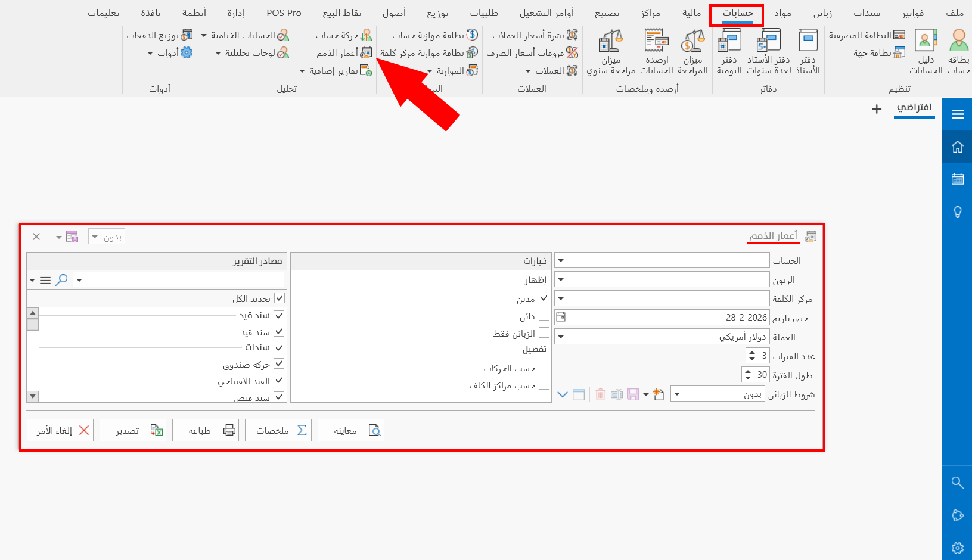Open أعمار الذمم report from the ribbon
The width and height of the screenshot is (972, 560).
click(344, 53)
